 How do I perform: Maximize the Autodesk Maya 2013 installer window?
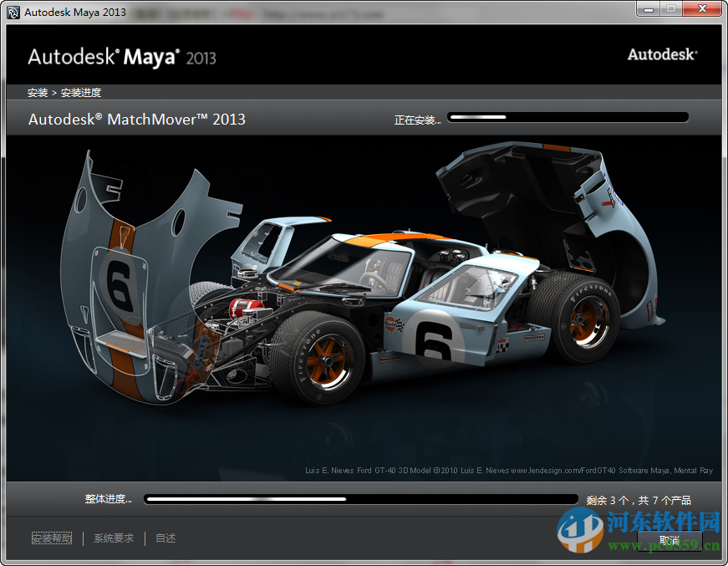[671, 9]
